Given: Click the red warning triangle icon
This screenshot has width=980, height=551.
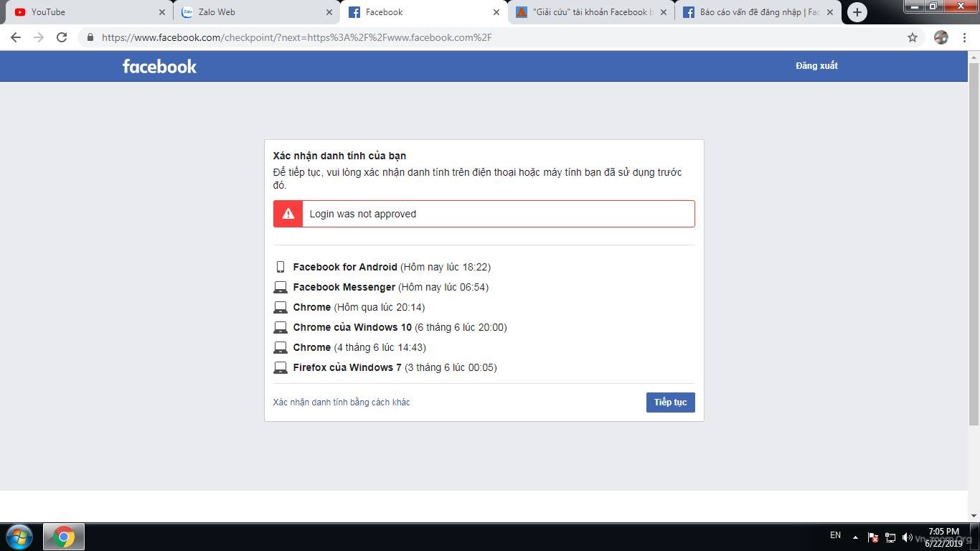Looking at the screenshot, I should [288, 214].
